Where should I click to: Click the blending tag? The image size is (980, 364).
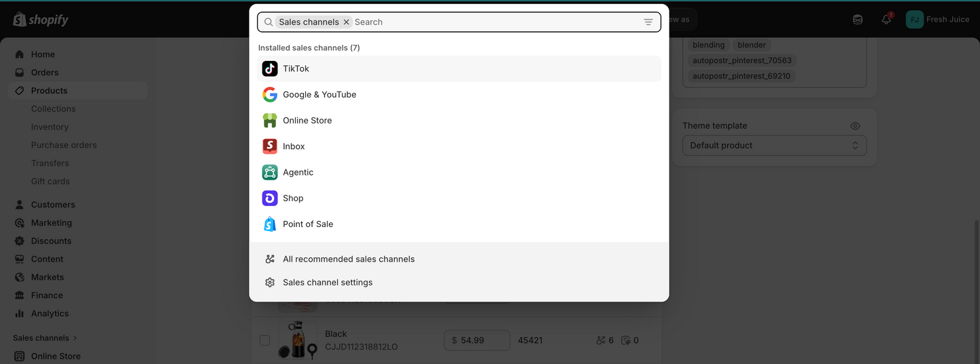(709, 45)
